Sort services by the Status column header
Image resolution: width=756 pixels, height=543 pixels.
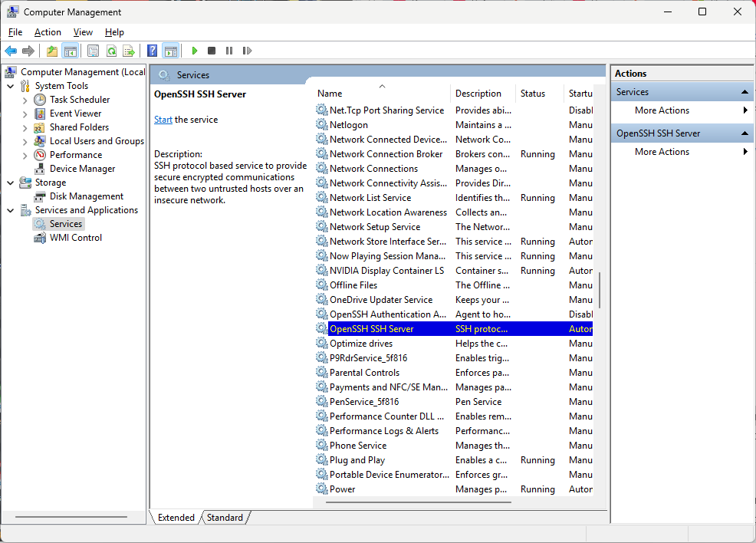[x=532, y=94]
